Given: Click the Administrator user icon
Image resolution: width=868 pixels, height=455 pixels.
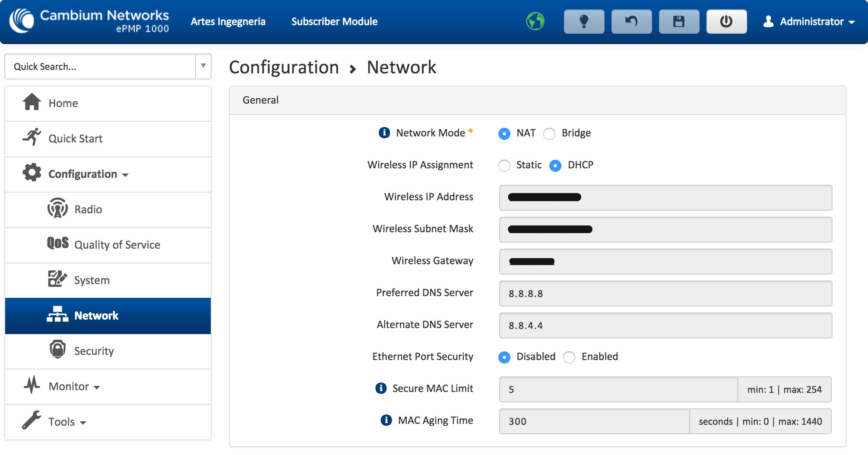Looking at the screenshot, I should pos(768,21).
